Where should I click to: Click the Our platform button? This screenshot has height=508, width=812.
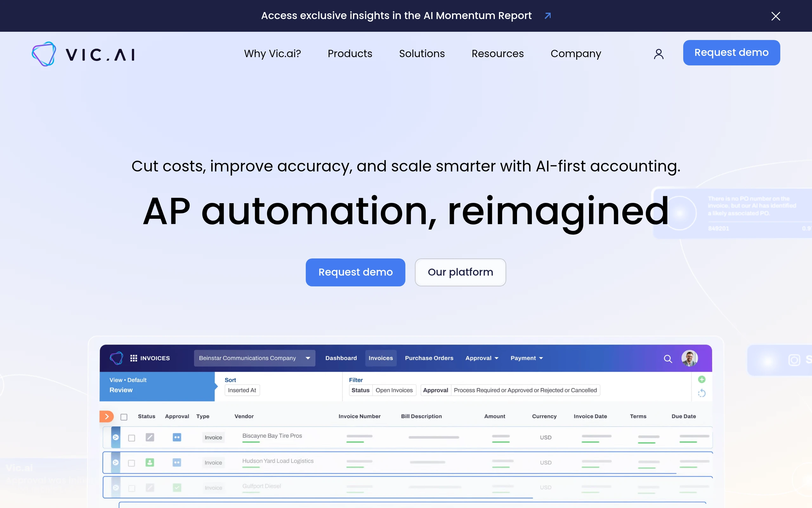(x=460, y=272)
